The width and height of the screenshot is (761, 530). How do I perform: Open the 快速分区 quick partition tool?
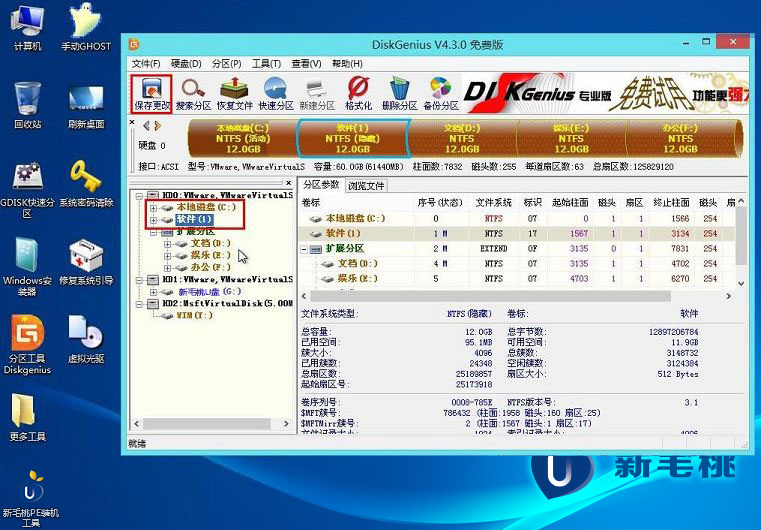pos(276,94)
